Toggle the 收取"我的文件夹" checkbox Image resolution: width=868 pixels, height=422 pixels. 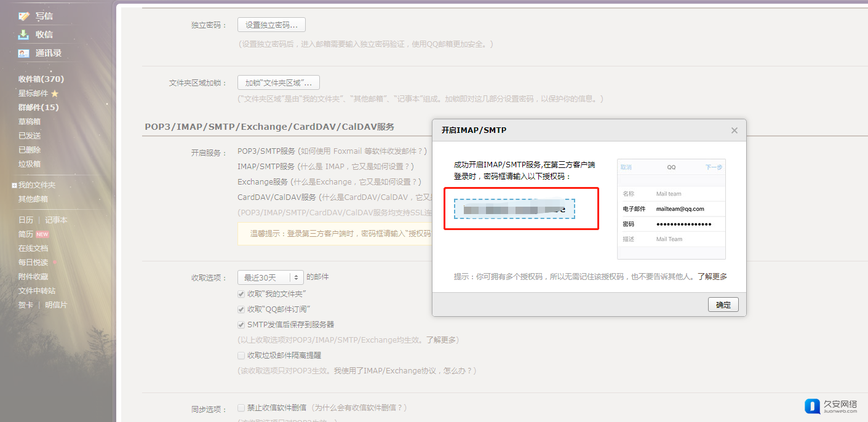point(241,294)
